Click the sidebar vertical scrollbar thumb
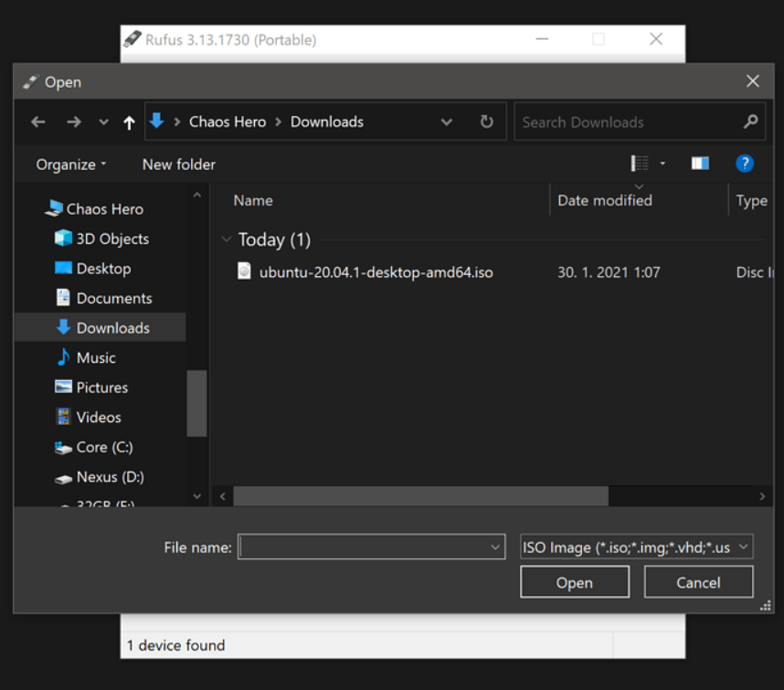784x690 pixels. (197, 404)
